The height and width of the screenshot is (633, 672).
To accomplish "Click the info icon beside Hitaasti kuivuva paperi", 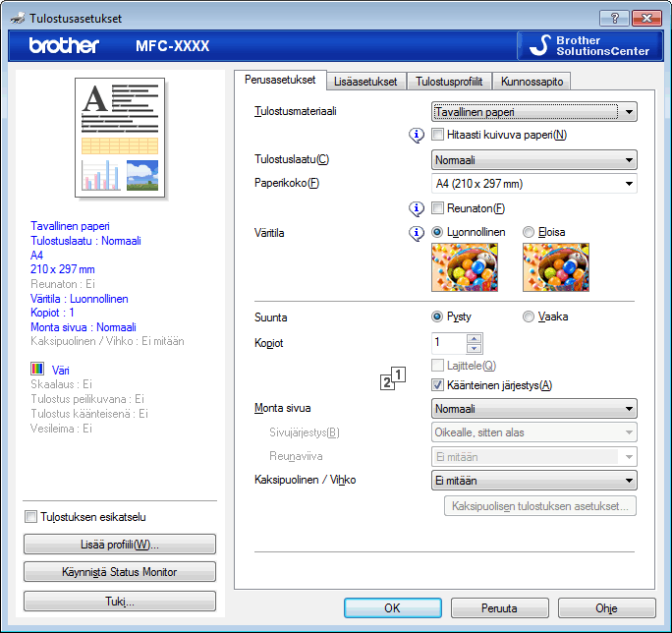I will [x=417, y=135].
